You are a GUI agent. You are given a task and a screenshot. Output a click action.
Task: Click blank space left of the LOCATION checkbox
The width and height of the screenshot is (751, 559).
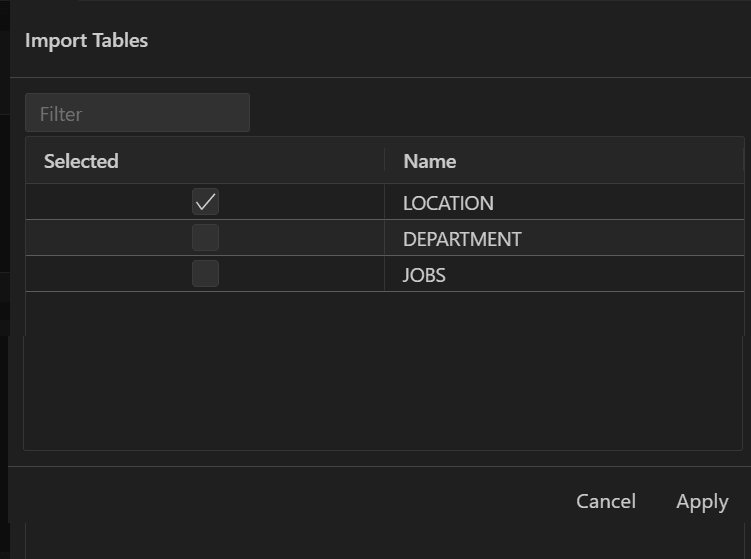tap(100, 202)
